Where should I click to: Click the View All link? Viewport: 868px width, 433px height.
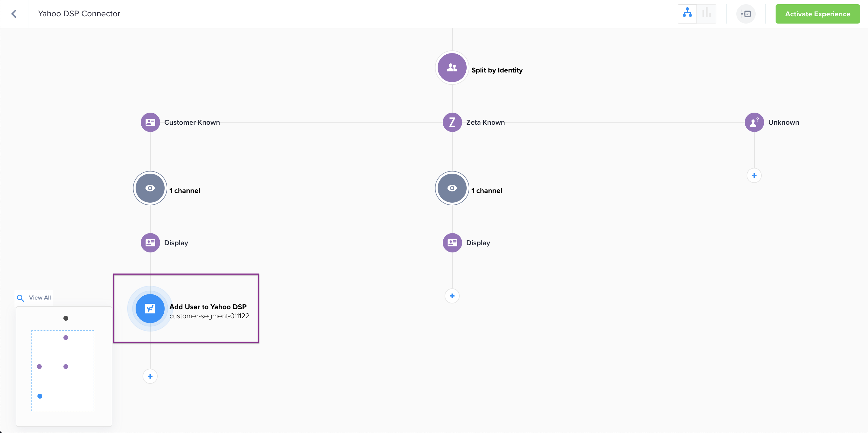(x=40, y=297)
